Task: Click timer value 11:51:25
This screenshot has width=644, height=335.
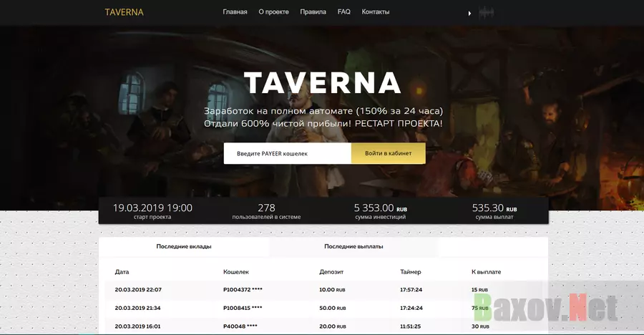Action: click(410, 326)
